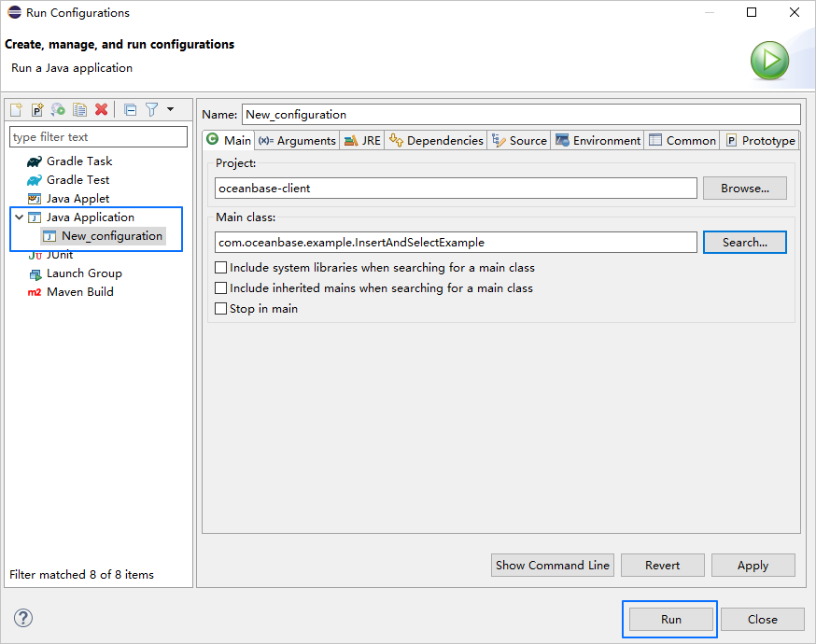Check Include inherited mains option

coord(221,288)
